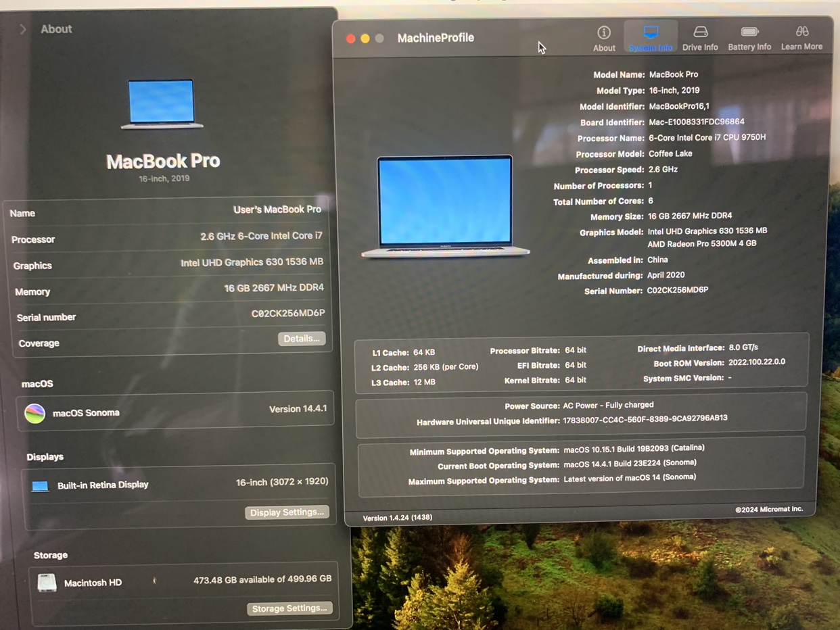Click the macOS Sonoma icon
The width and height of the screenshot is (840, 630).
[x=34, y=413]
